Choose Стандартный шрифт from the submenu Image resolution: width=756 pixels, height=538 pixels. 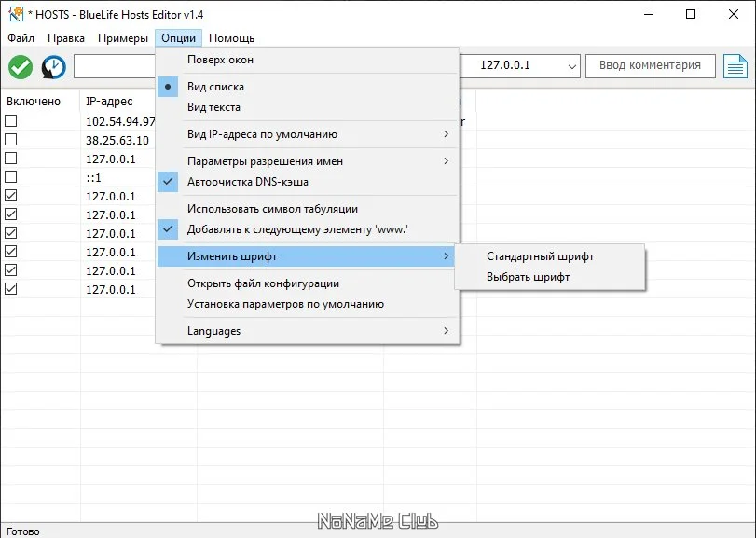[x=540, y=256]
